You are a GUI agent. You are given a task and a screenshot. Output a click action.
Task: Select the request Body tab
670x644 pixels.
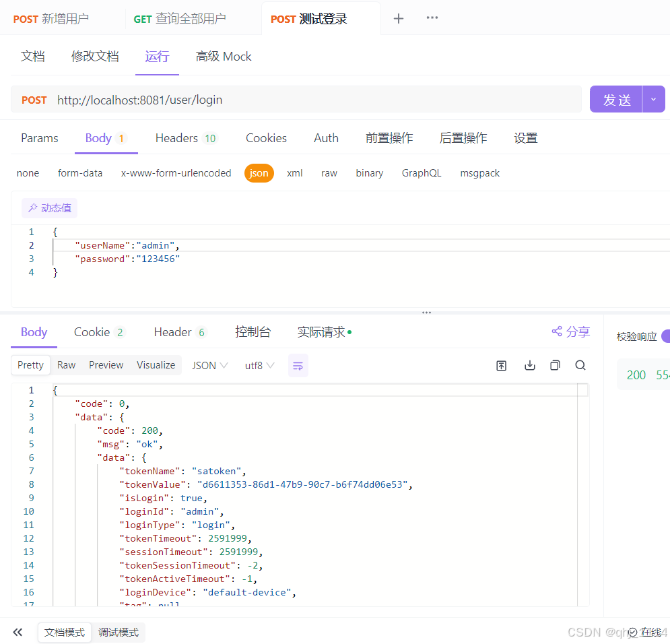coord(106,138)
